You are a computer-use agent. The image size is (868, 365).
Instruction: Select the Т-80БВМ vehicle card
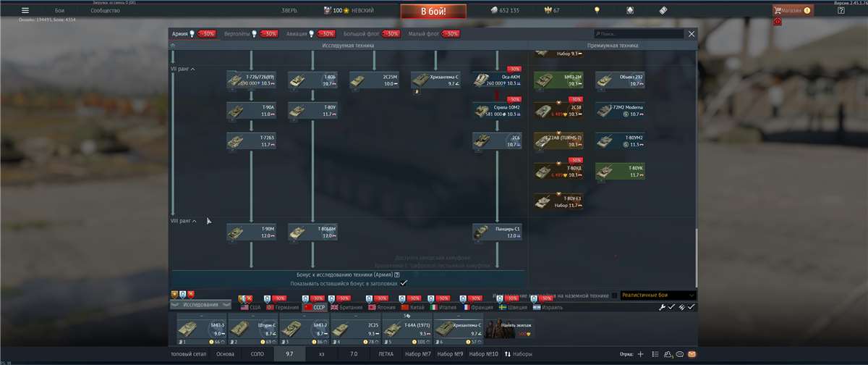(312, 232)
